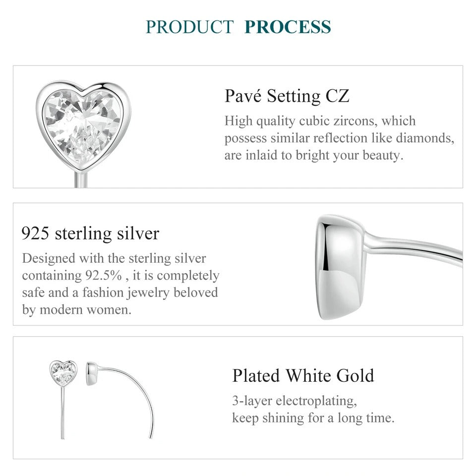This screenshot has height=476, width=476.
Task: Click the "keep shining for a long time." line
Action: [x=313, y=418]
